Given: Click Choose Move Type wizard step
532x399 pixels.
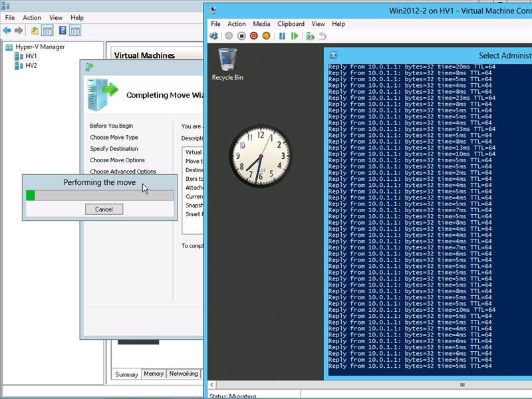Looking at the screenshot, I should pos(114,138).
